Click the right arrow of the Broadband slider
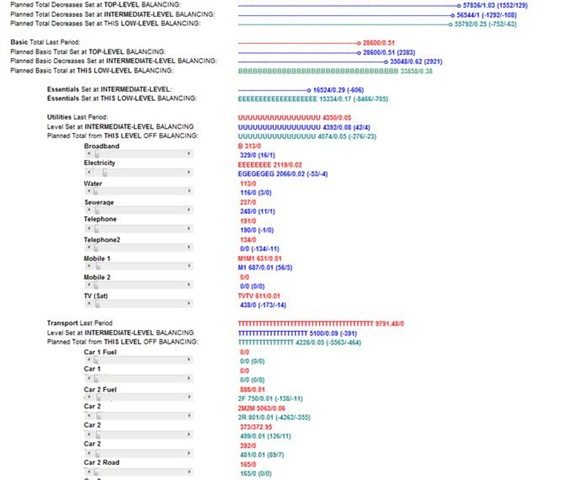 (x=189, y=153)
